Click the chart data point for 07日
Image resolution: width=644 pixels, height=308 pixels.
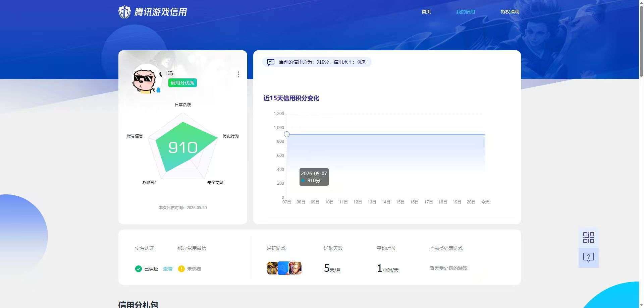(287, 134)
